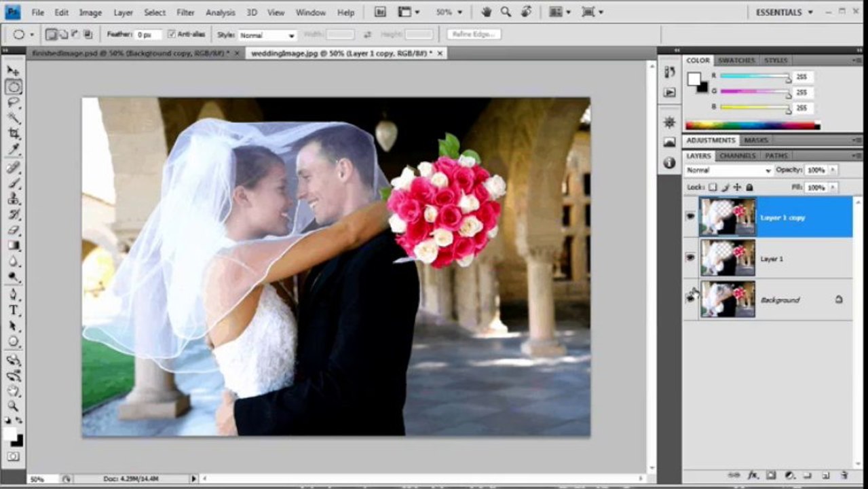Open the Info panel icon
Viewport: 868px width, 489px height.
click(670, 162)
